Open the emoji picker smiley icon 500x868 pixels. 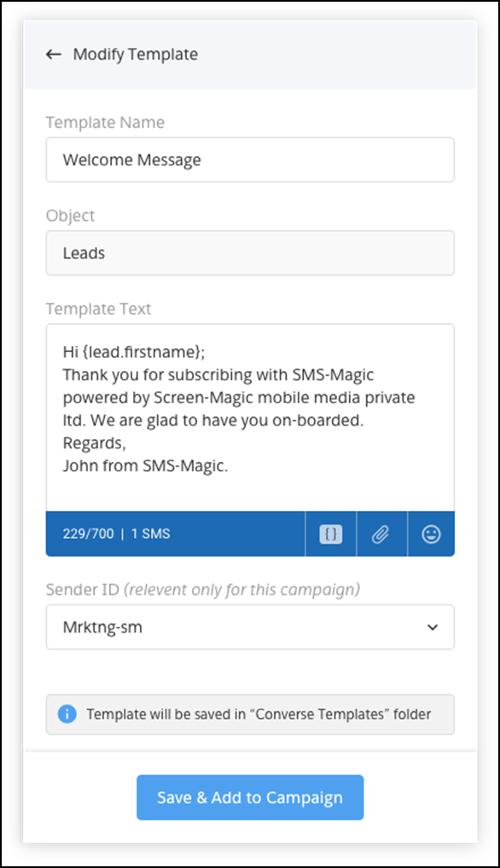click(432, 535)
